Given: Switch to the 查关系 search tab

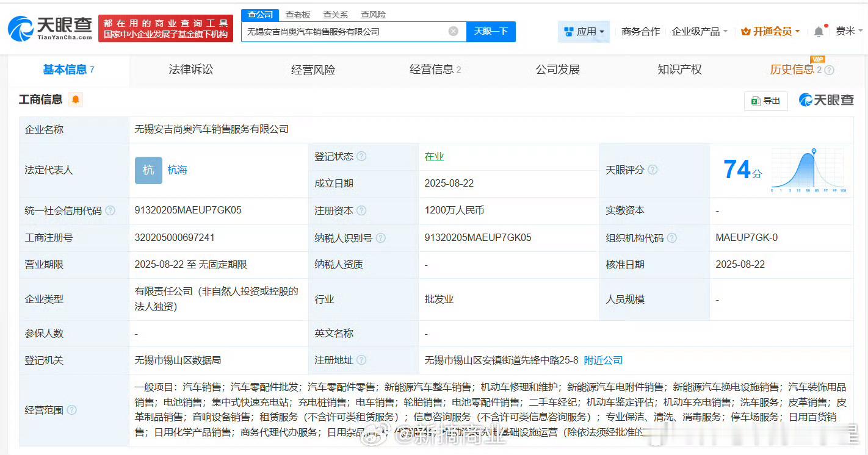Looking at the screenshot, I should (335, 15).
